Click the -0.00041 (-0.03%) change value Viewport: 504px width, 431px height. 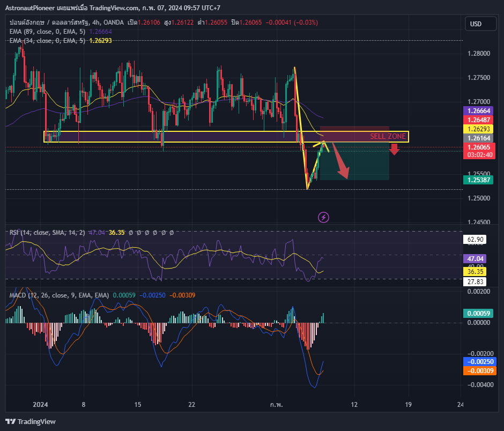tap(292, 23)
